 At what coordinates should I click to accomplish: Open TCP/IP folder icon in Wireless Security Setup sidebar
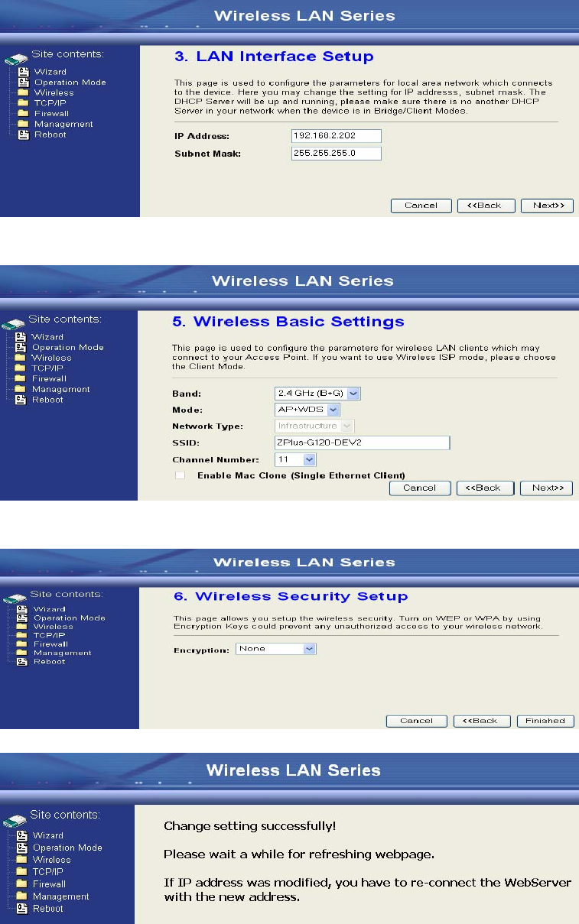click(x=22, y=635)
